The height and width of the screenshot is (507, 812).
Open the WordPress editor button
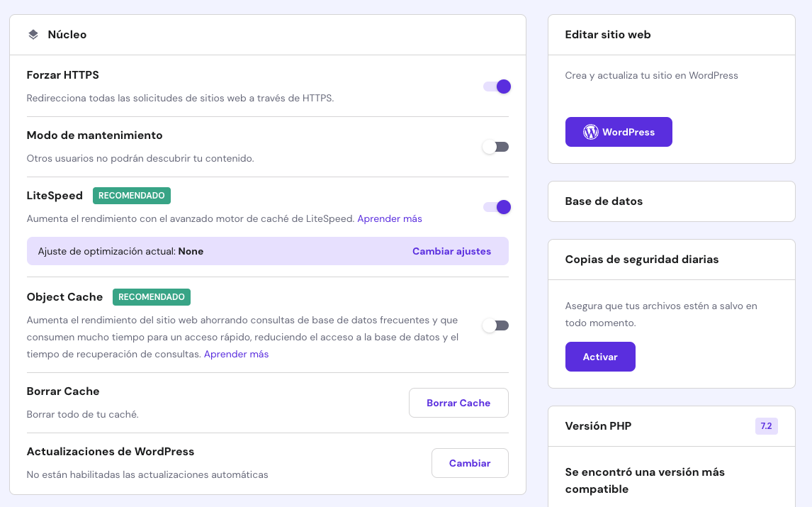pyautogui.click(x=619, y=132)
